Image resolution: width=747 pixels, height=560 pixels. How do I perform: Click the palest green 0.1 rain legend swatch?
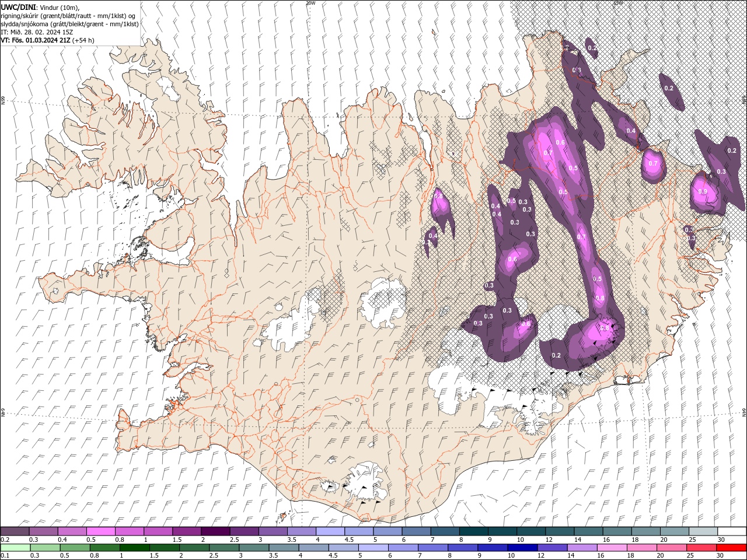tap(15, 548)
